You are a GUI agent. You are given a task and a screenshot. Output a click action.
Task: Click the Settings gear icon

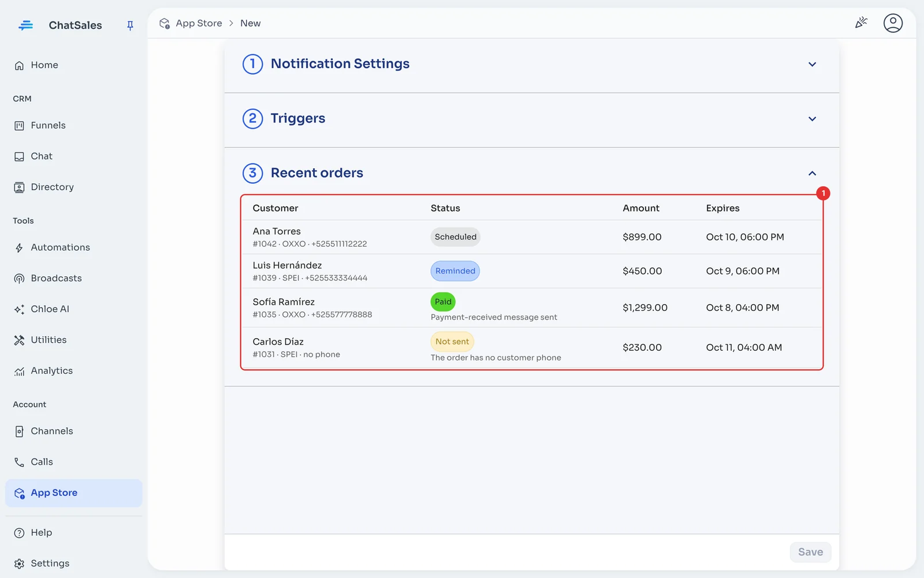19,564
